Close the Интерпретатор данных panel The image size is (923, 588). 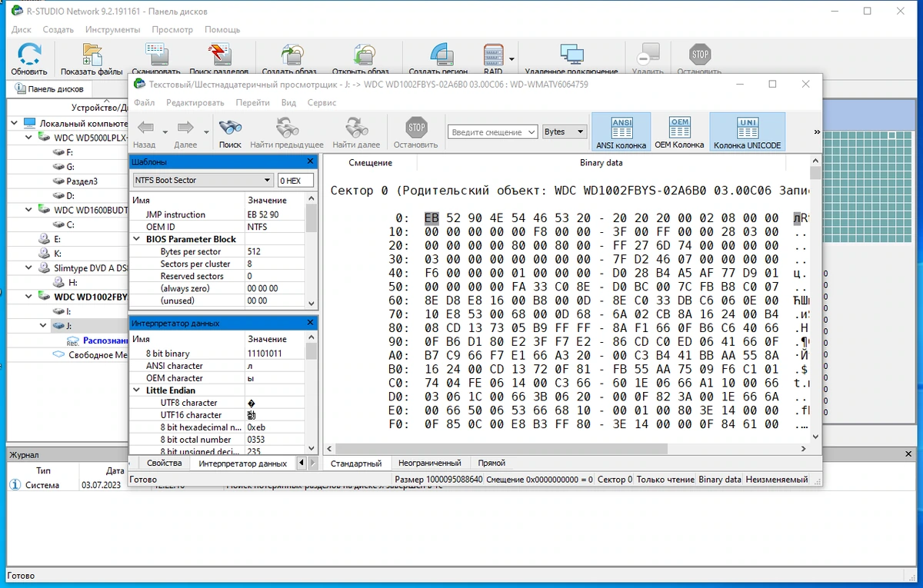(x=310, y=323)
